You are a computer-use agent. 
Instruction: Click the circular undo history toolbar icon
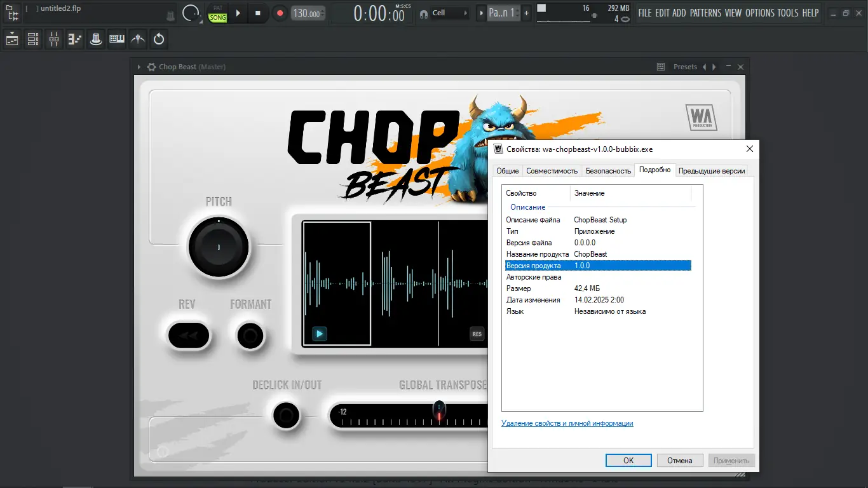pos(159,39)
